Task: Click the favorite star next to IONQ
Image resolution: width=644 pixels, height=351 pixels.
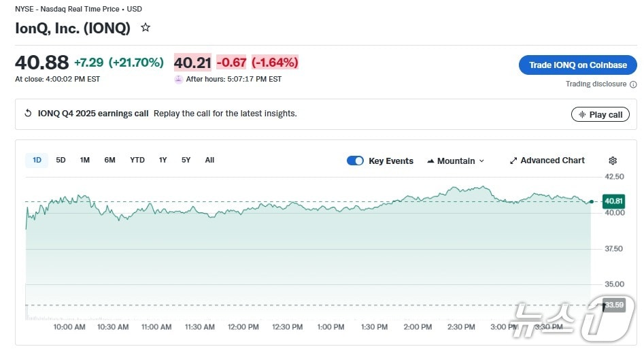Action: [145, 28]
